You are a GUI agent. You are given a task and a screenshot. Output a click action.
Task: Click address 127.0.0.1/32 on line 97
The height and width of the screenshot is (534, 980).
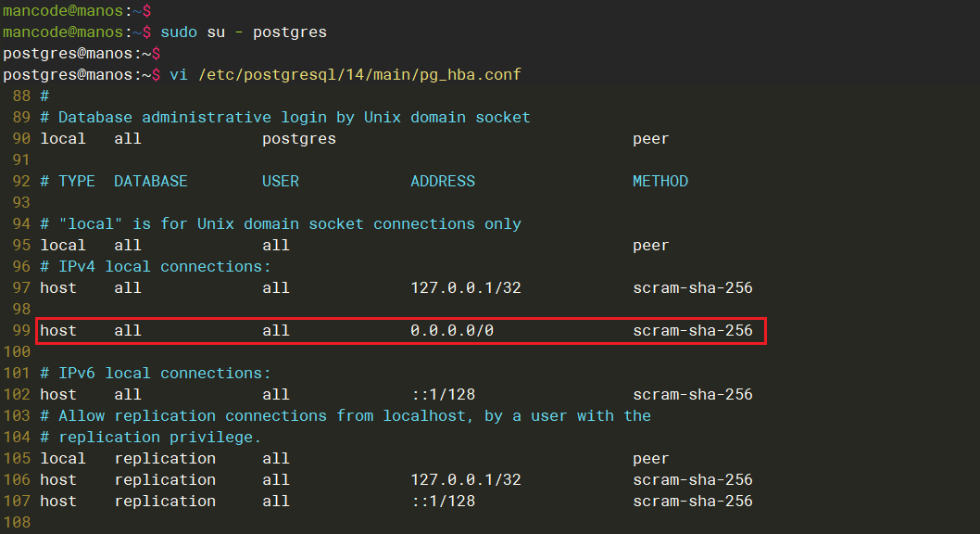tap(465, 288)
